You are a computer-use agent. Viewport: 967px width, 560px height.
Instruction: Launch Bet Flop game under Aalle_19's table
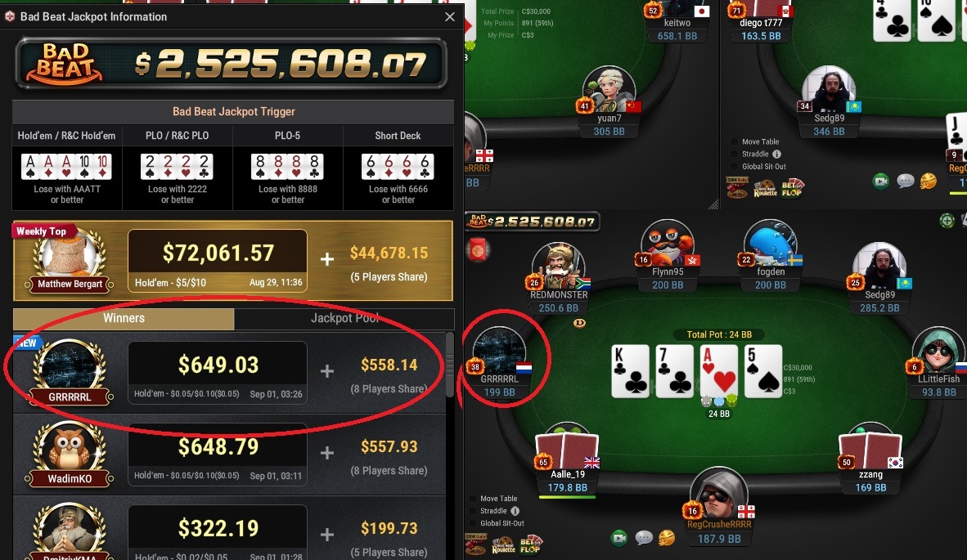point(530,544)
